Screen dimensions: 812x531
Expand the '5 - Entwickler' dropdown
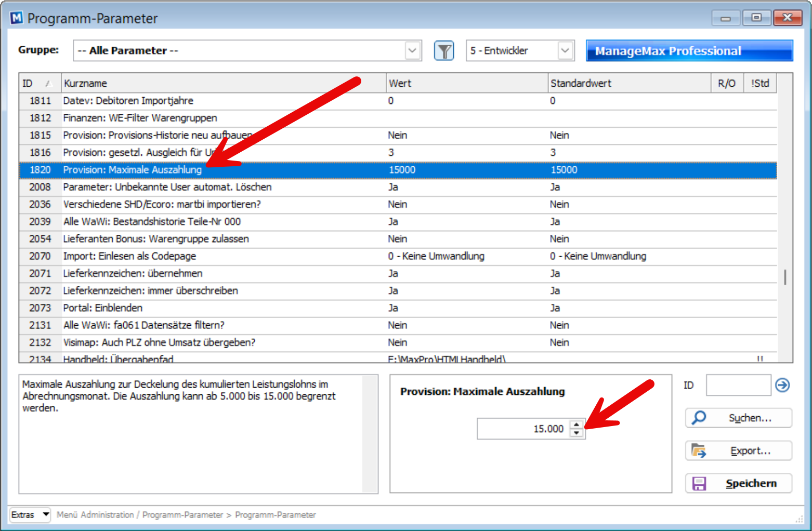pos(565,51)
